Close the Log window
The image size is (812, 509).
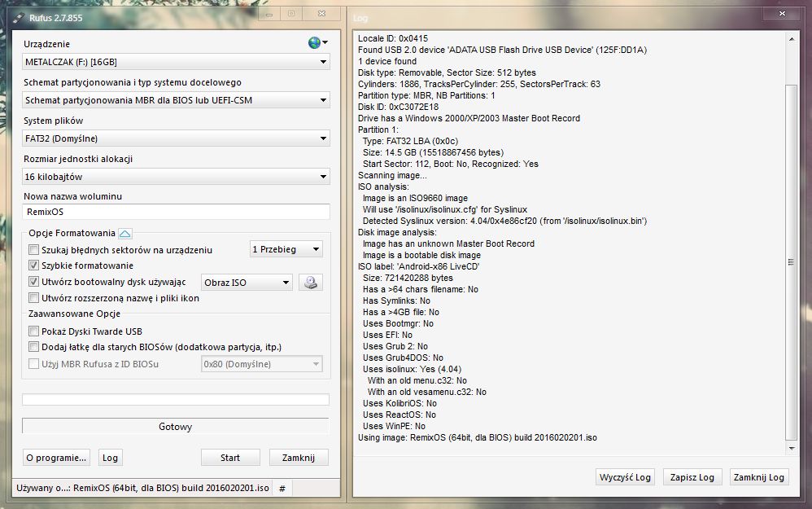[x=782, y=14]
